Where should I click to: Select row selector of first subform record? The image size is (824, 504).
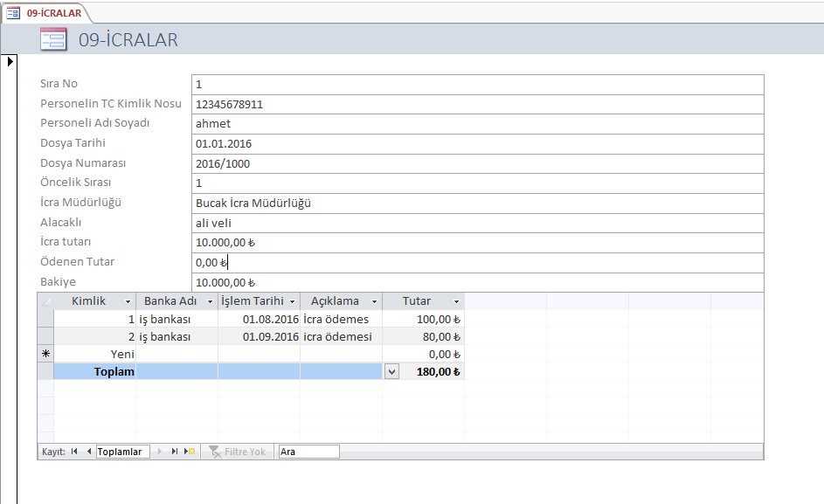[x=45, y=319]
